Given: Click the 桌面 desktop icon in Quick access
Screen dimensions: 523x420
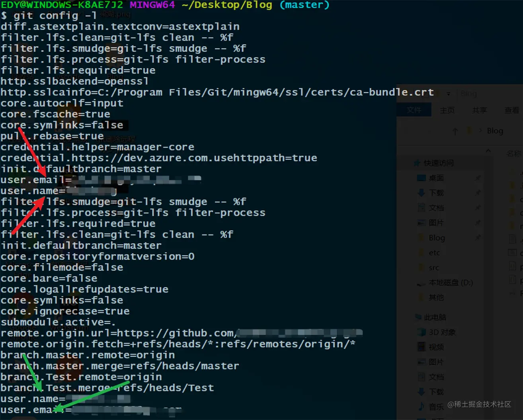Looking at the screenshot, I should click(x=421, y=178).
